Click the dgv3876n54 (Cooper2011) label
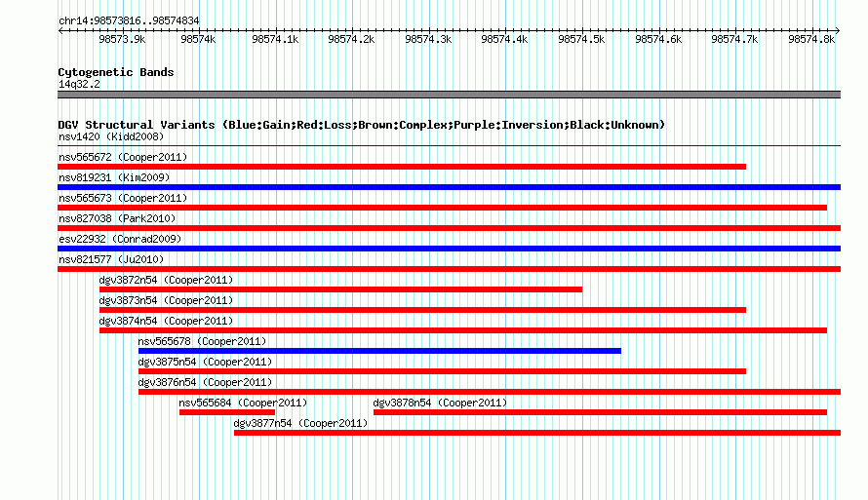868x500 pixels. 205,382
